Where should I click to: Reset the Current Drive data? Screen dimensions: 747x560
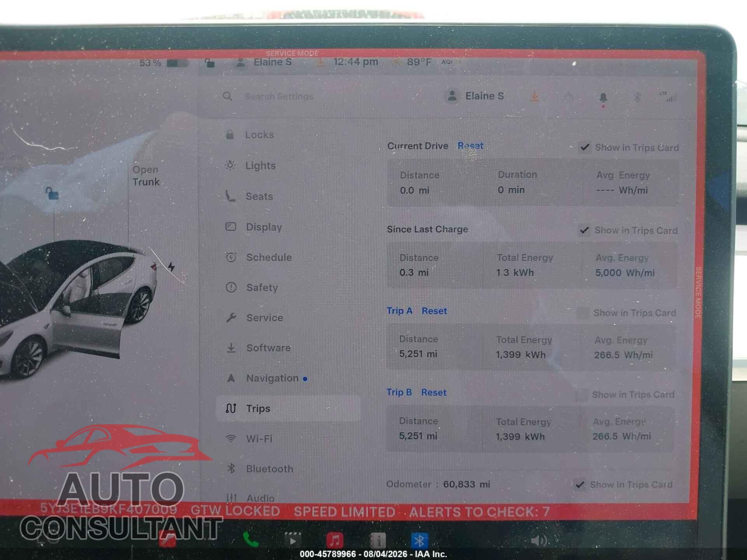(x=470, y=145)
